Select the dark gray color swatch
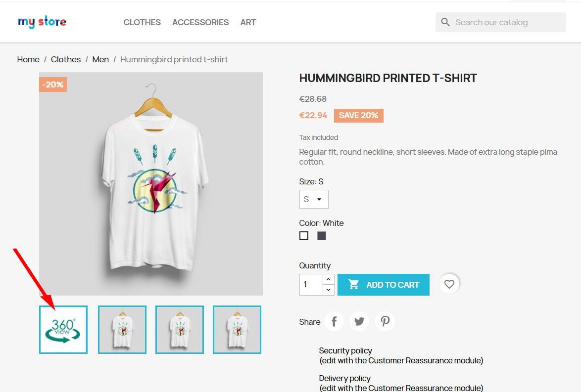The image size is (581, 392). pyautogui.click(x=322, y=236)
